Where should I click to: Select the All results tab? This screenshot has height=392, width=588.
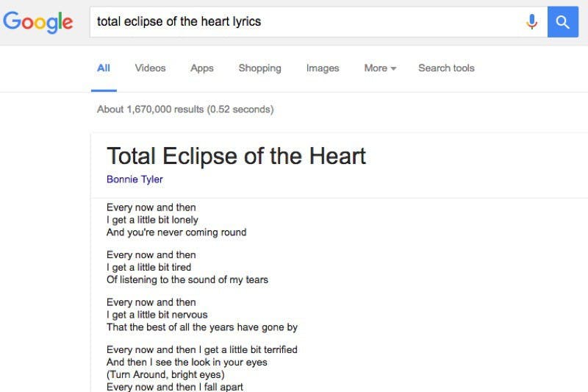pos(104,68)
